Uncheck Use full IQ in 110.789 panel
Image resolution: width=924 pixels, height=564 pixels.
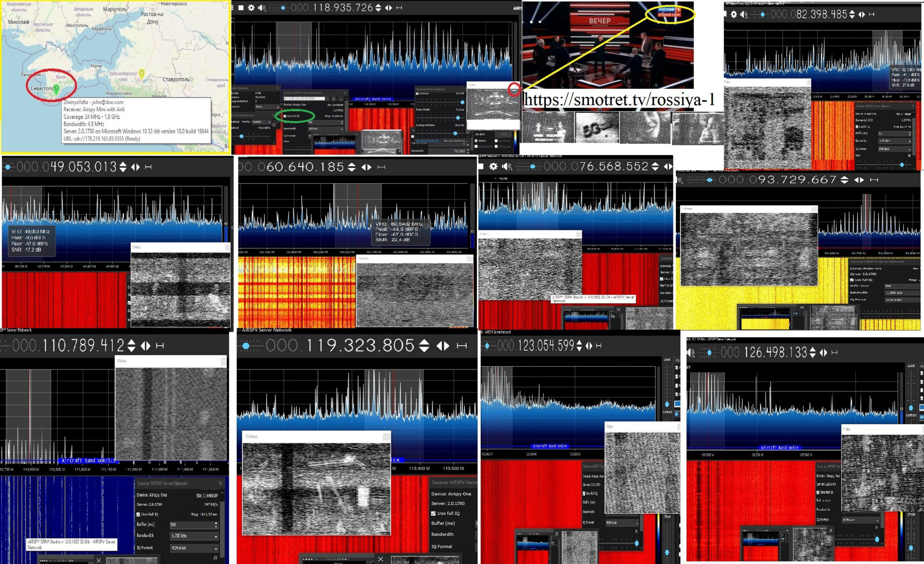(138, 514)
